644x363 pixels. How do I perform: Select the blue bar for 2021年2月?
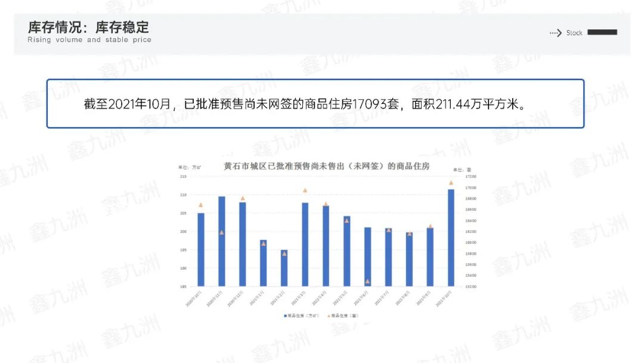pyautogui.click(x=284, y=268)
